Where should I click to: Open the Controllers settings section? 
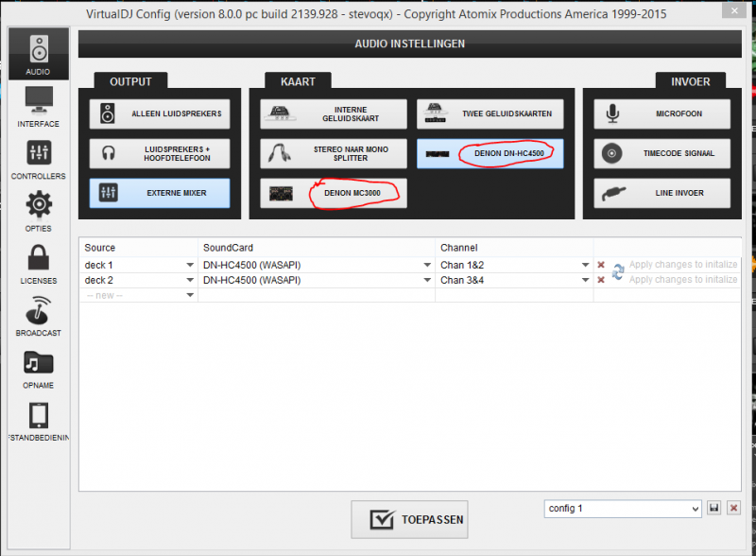click(39, 160)
